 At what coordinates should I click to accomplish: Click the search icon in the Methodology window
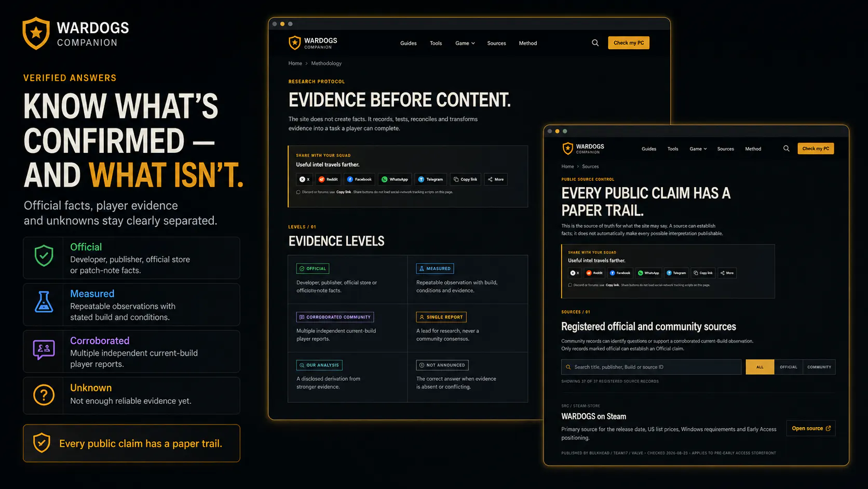(x=595, y=43)
